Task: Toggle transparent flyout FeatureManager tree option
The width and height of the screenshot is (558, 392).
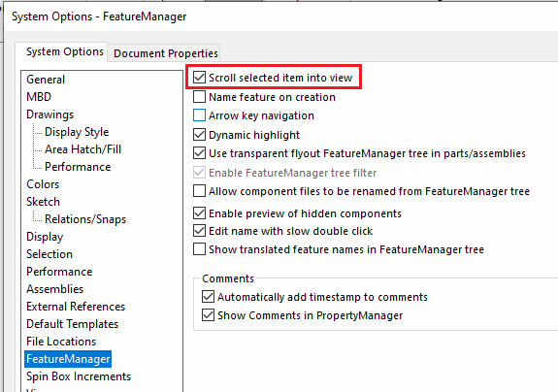Action: (199, 153)
